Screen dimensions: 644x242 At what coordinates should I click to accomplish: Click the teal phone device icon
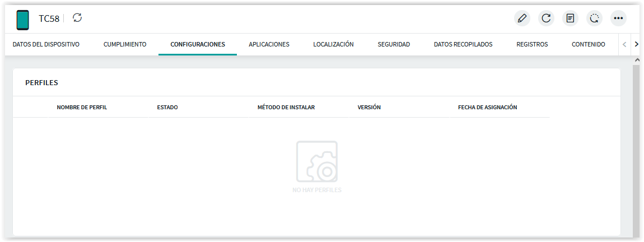(22, 20)
